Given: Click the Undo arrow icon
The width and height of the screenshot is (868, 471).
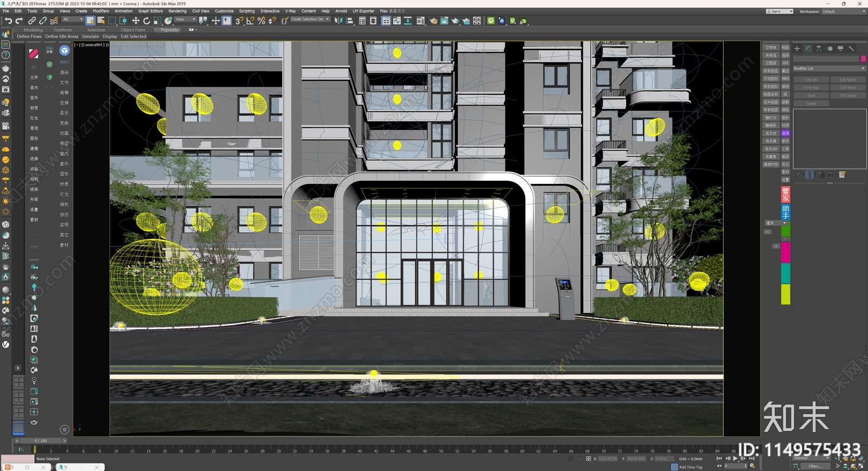Looking at the screenshot, I should click(8, 21).
